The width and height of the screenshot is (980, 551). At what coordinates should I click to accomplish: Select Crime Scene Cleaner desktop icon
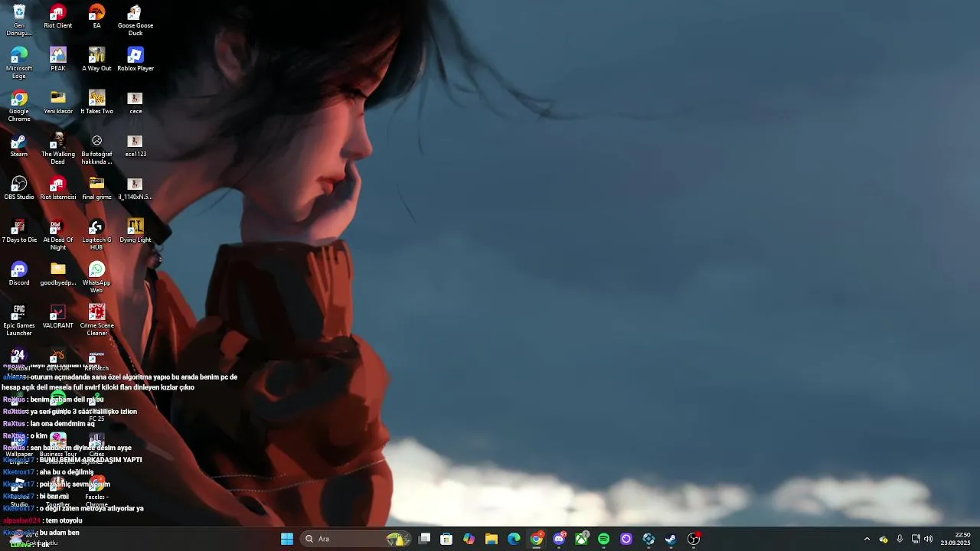[96, 321]
